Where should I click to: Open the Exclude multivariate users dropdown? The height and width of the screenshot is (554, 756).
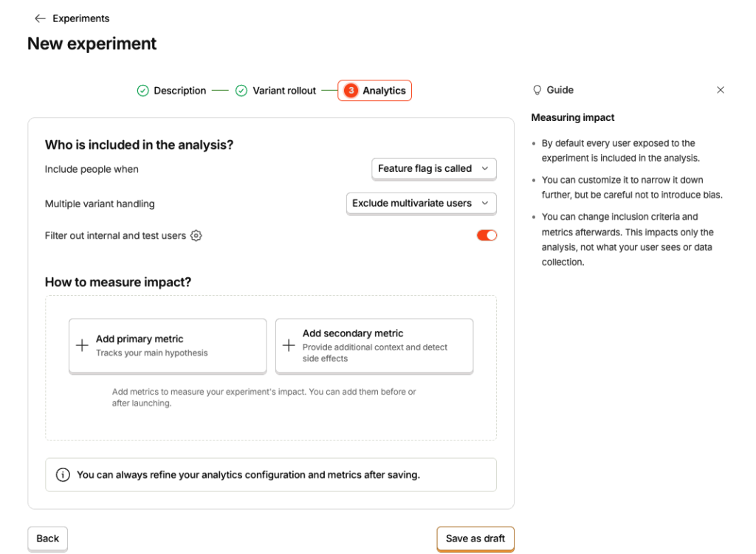tap(422, 204)
